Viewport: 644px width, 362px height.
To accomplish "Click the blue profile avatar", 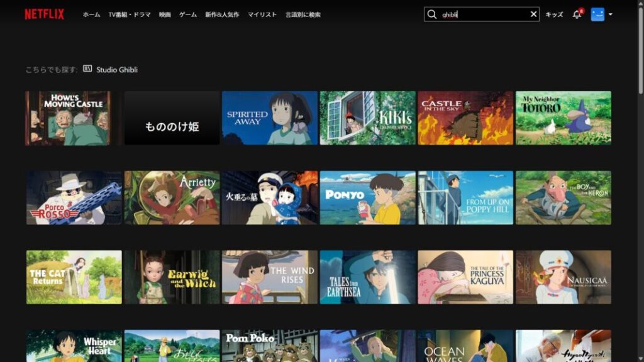I will (x=597, y=14).
